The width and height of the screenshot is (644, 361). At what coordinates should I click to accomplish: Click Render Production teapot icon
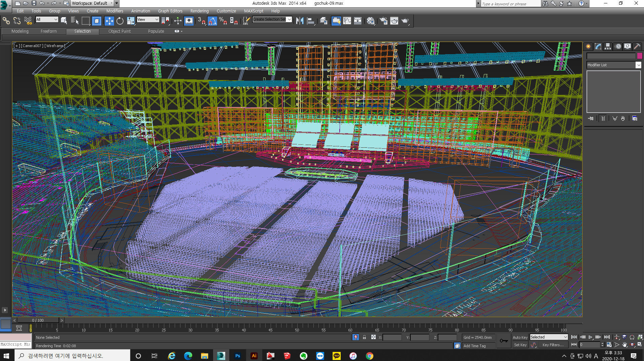pos(405,21)
